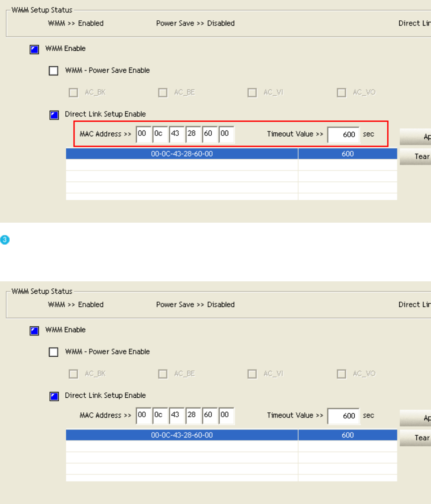Click 'WMM >> Enabled' status in upper panel
This screenshot has height=504, width=431.
point(75,23)
